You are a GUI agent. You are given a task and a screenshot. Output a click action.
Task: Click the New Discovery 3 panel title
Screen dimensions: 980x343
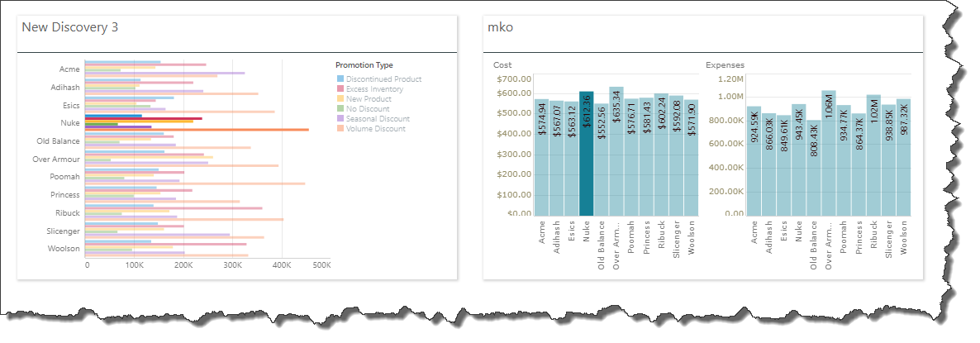pos(70,27)
